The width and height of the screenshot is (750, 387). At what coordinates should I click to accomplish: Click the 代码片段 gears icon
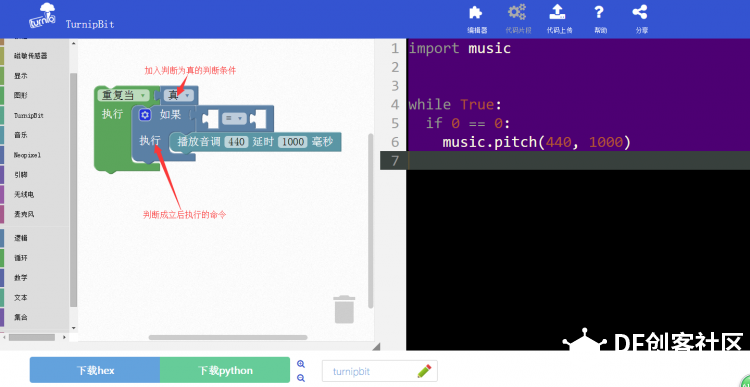pos(518,13)
